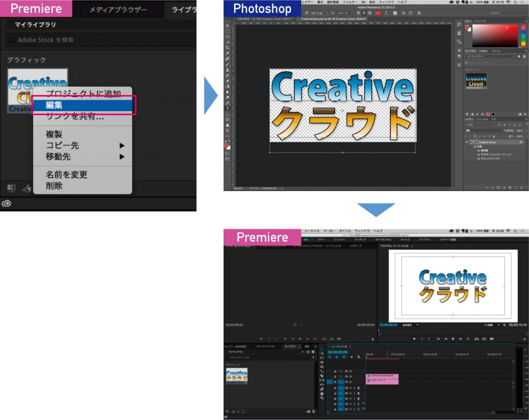Select Photoshop's Hand tool
This screenshot has width=529, height=420.
tap(227, 125)
